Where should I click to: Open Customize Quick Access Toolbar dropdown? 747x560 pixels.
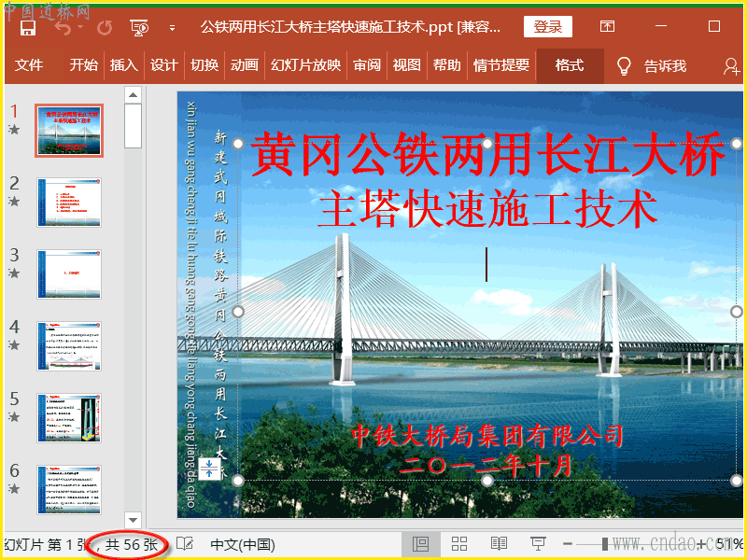tap(172, 28)
